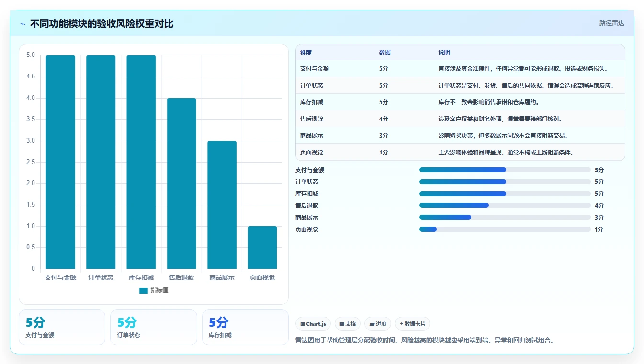Click the 订单状态 bar in chart
The width and height of the screenshot is (644, 364).
(101, 162)
